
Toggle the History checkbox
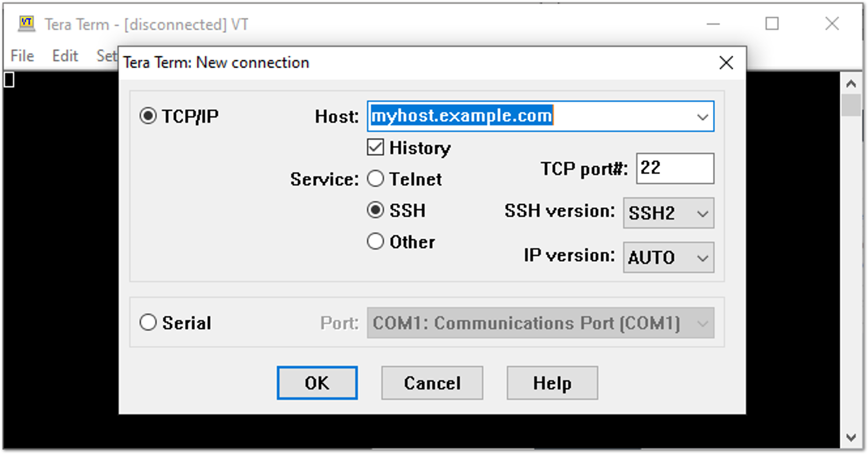click(375, 147)
